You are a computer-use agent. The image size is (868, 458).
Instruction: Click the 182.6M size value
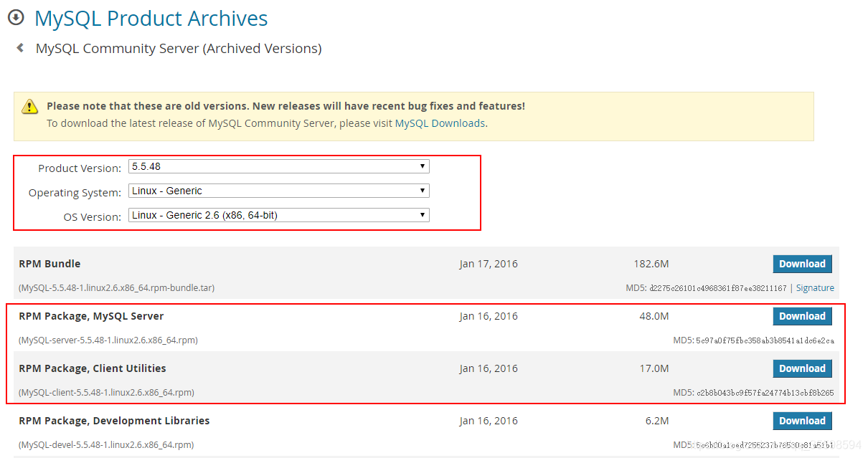[651, 264]
